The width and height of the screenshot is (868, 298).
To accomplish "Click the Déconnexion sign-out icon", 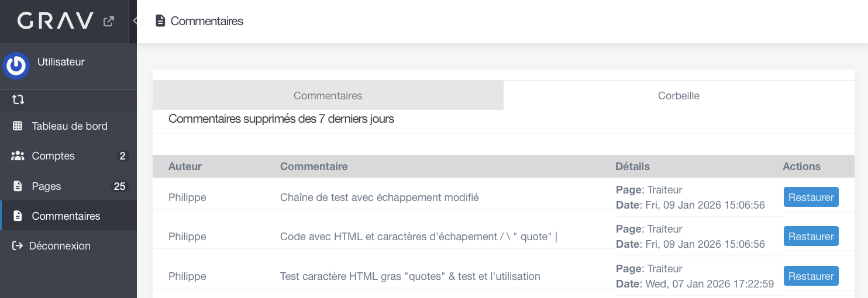I will (18, 246).
